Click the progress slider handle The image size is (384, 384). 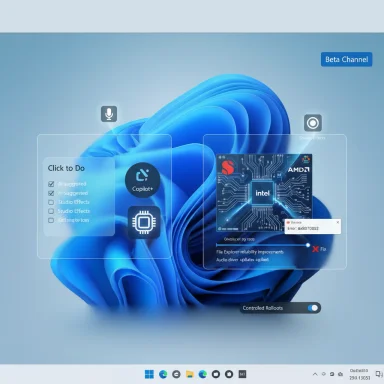coord(308,245)
